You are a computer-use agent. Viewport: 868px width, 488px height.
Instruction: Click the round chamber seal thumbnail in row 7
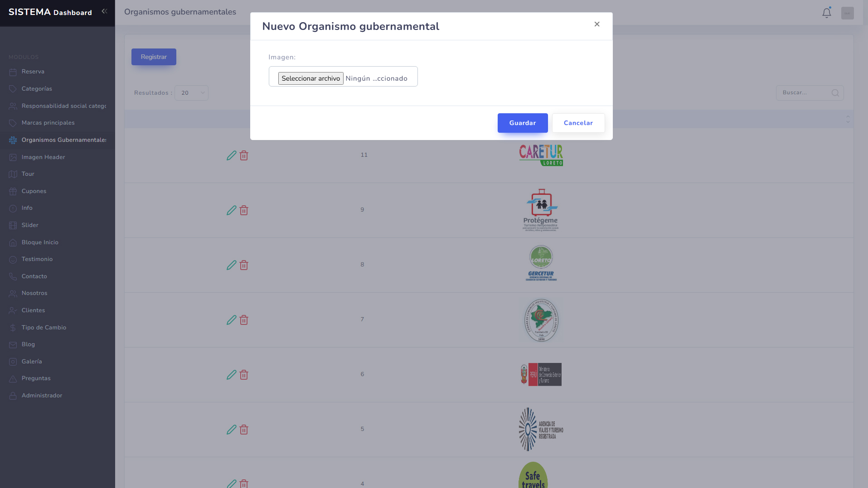(541, 320)
